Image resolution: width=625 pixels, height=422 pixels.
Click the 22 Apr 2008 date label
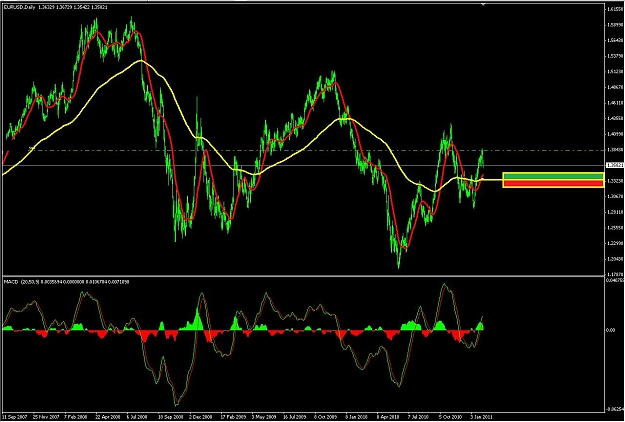coord(109,416)
